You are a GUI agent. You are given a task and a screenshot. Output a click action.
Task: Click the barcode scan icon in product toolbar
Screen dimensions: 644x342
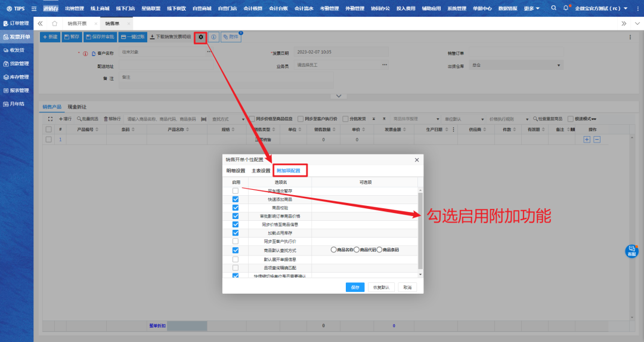tap(204, 119)
